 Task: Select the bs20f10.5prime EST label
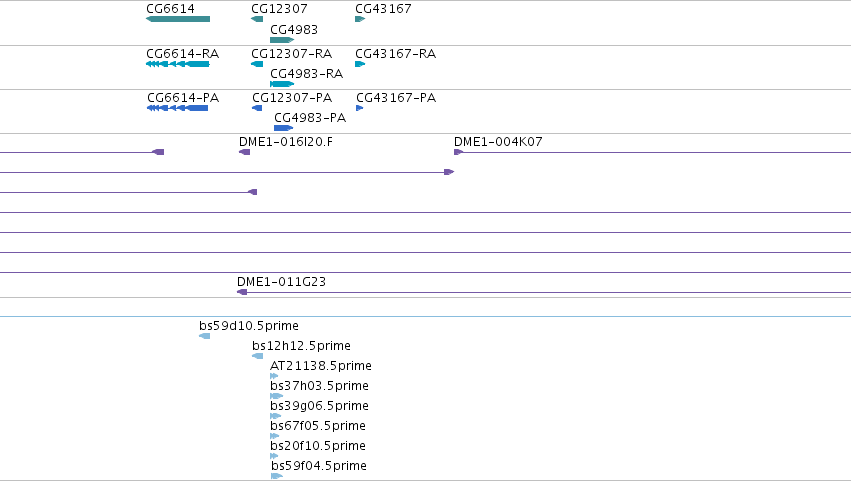[318, 446]
